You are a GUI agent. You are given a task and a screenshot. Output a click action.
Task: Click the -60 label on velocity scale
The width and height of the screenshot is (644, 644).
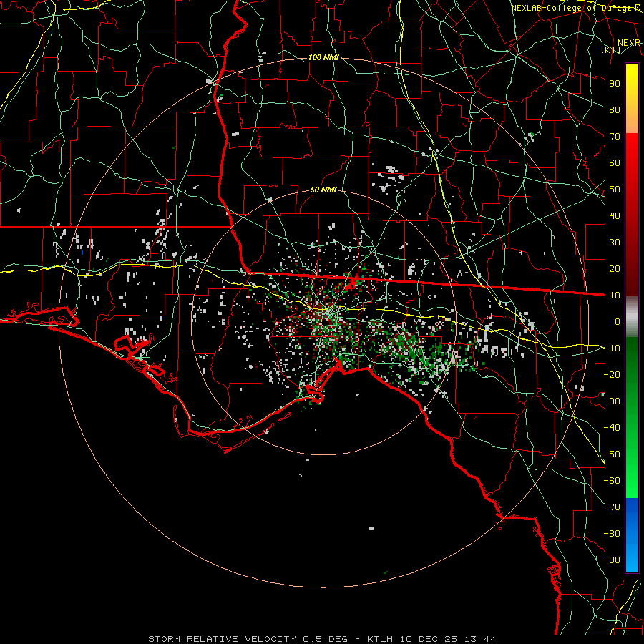pyautogui.click(x=612, y=481)
